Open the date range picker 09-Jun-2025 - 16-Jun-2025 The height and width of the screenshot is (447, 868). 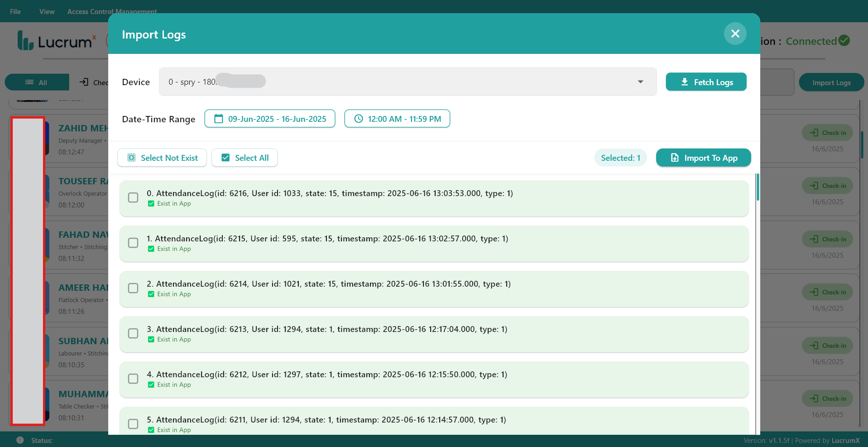point(270,118)
